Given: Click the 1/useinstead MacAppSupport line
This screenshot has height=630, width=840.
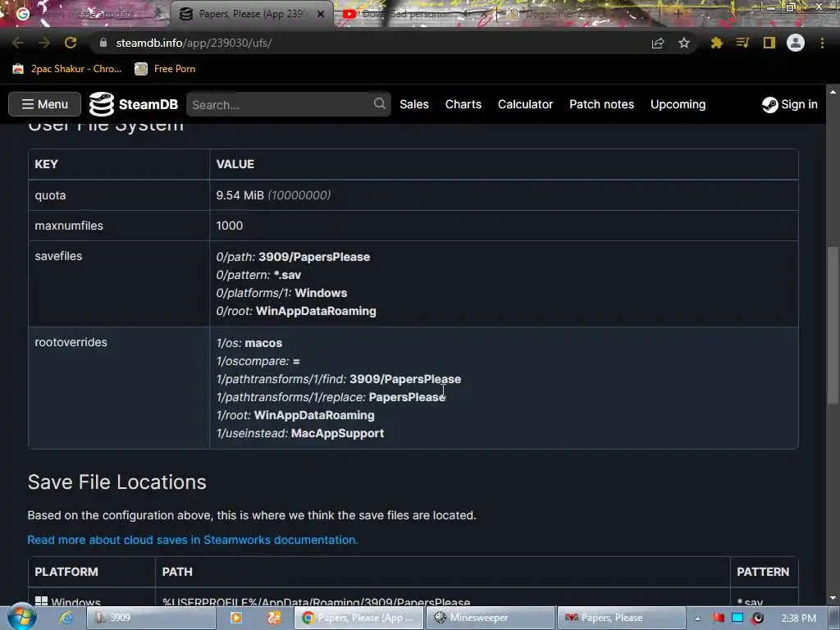Looking at the screenshot, I should pos(300,433).
